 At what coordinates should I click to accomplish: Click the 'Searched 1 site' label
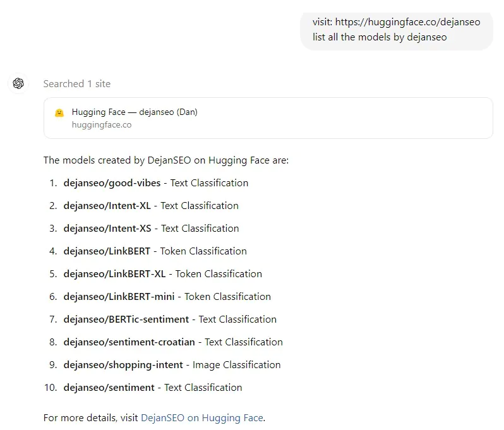pyautogui.click(x=77, y=84)
